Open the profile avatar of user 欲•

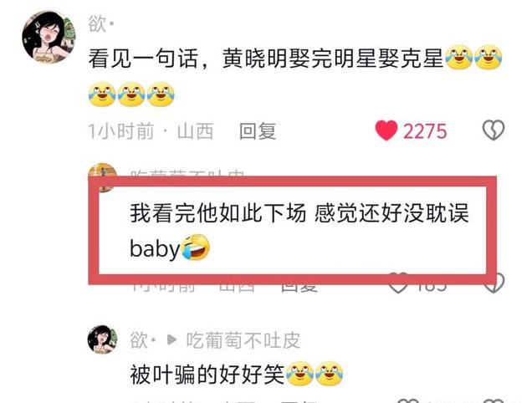pos(49,37)
